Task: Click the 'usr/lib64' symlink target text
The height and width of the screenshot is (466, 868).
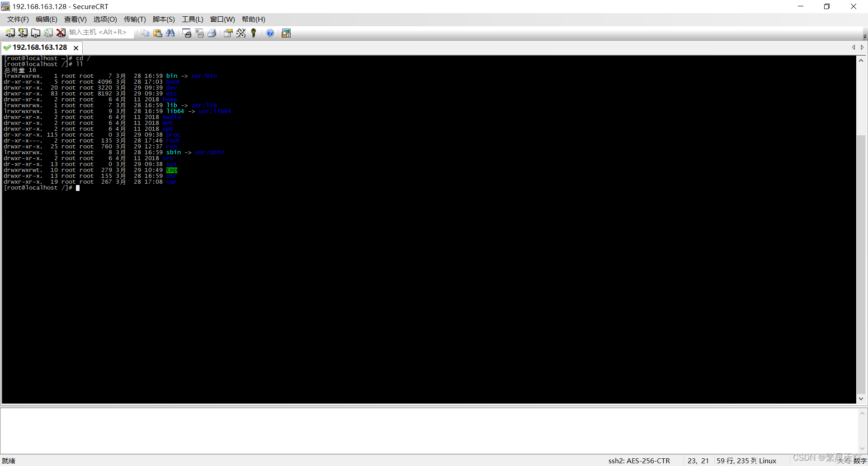Action: 215,111
